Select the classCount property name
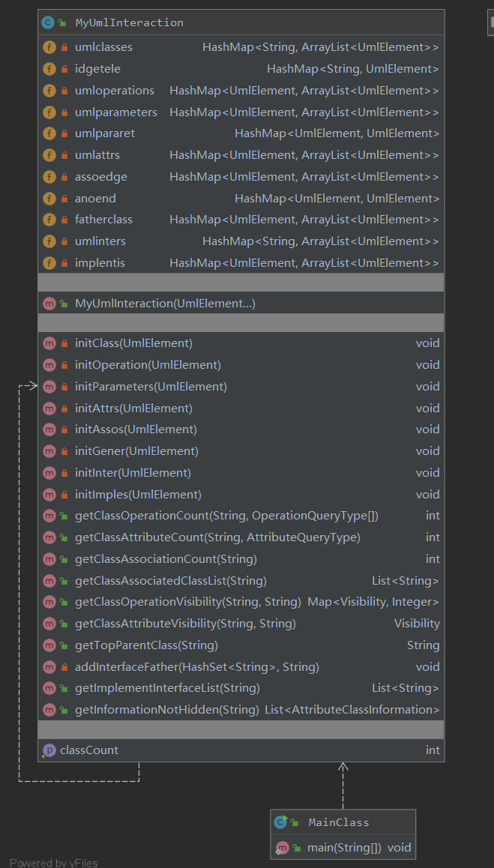The image size is (494, 868). coord(88,750)
